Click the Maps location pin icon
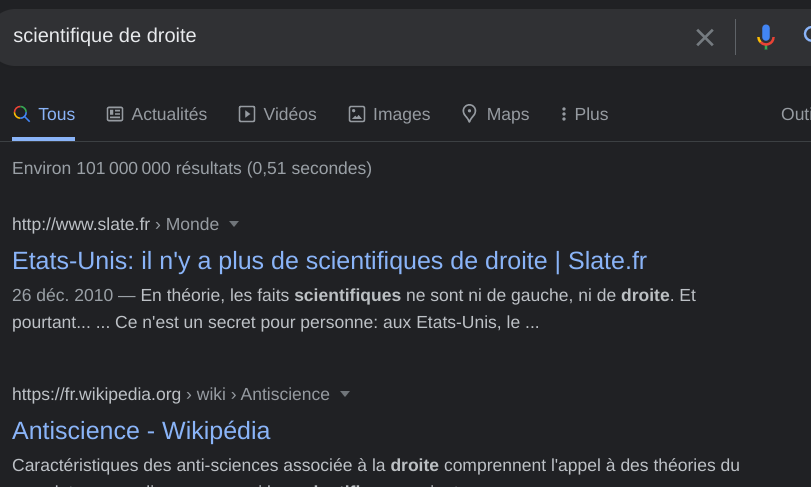 point(469,114)
